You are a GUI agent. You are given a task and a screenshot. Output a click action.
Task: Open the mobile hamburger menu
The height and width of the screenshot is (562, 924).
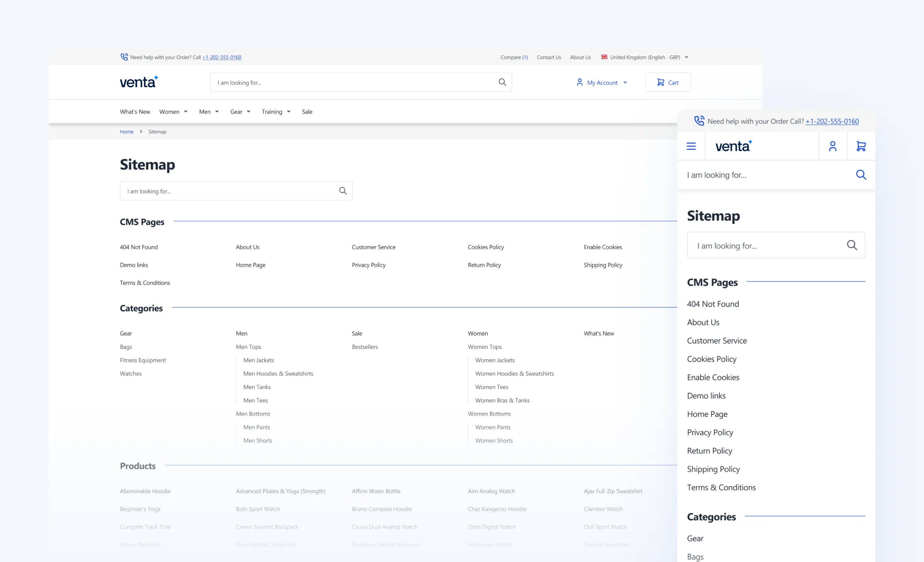tap(691, 146)
